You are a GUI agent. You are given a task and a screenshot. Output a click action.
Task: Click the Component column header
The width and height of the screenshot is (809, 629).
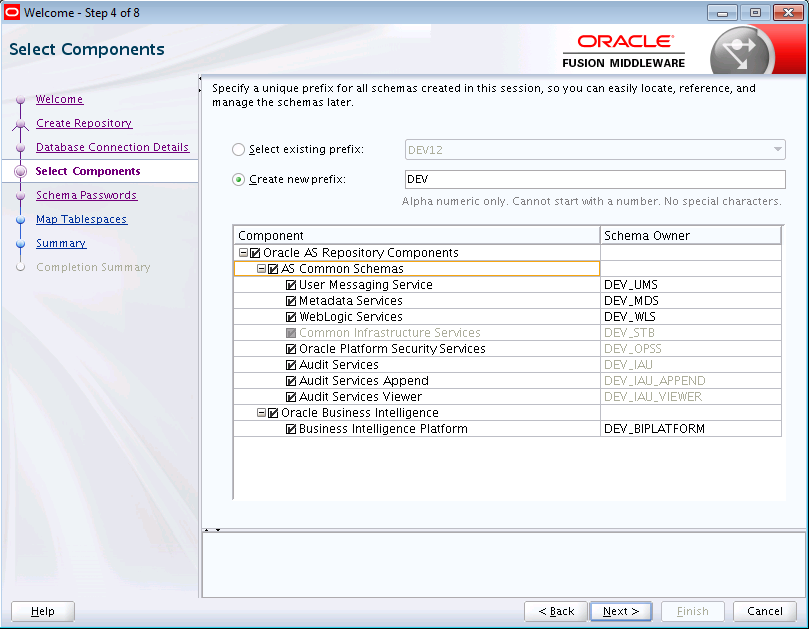pos(416,236)
